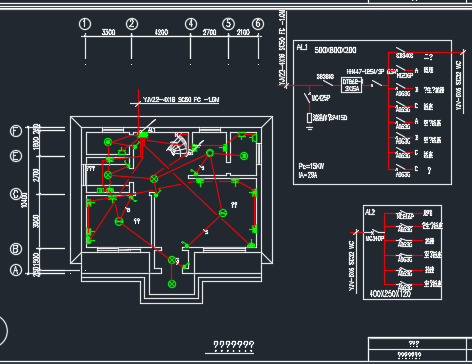Click the 14400 overall vertical dimension
The width and height of the screenshot is (472, 364).
25,200
